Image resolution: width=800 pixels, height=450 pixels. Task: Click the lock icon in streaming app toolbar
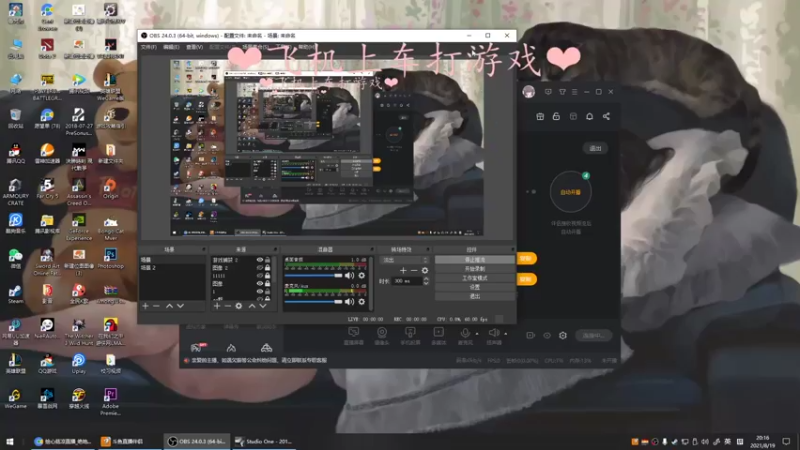click(x=556, y=116)
